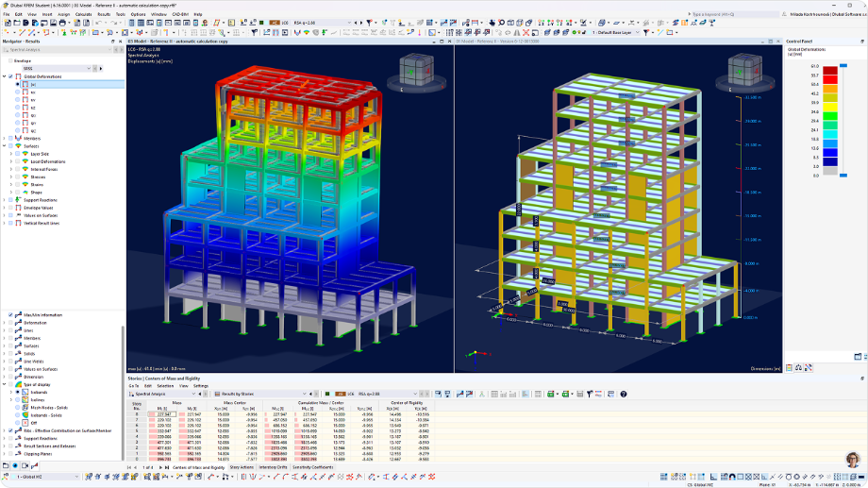Image resolution: width=868 pixels, height=488 pixels.
Task: Toggle the Envelope checkbox
Action: click(10, 61)
